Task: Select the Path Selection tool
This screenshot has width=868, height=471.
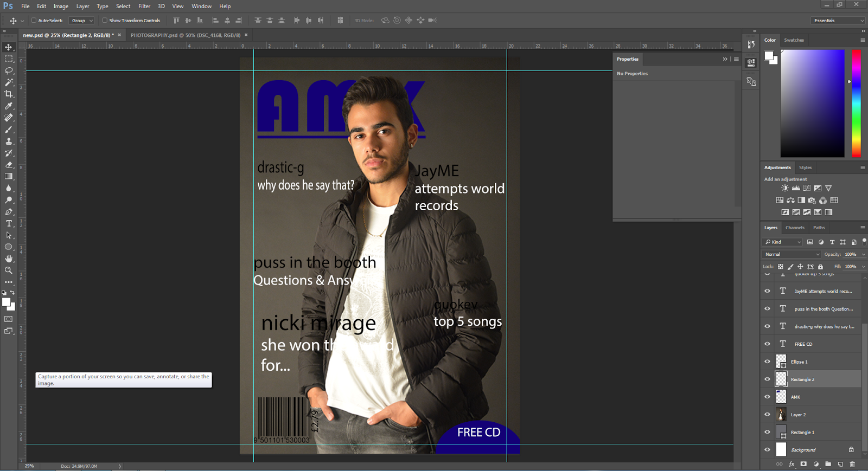Action: tap(9, 235)
